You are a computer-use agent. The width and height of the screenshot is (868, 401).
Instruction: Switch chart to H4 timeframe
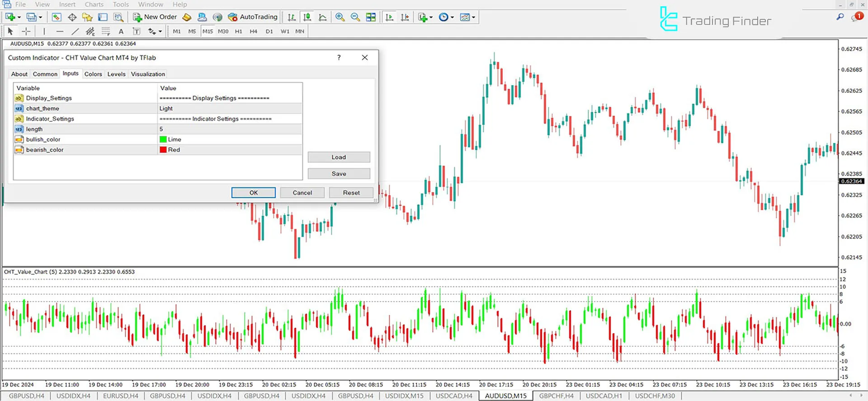pos(253,31)
